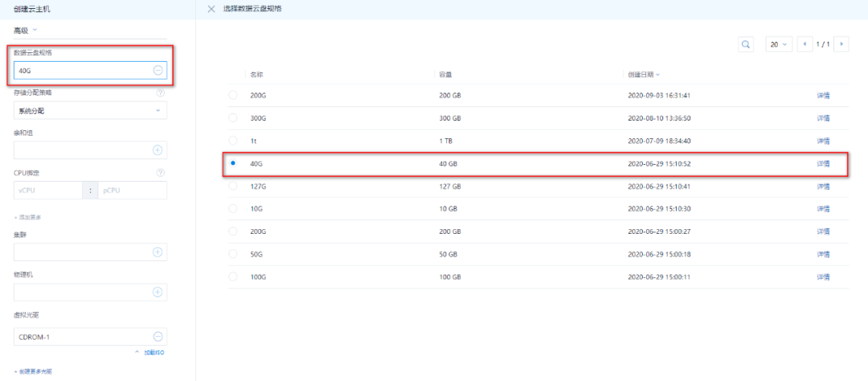Image resolution: width=868 pixels, height=381 pixels.
Task: Open help icon for CPU绑定
Action: (161, 173)
